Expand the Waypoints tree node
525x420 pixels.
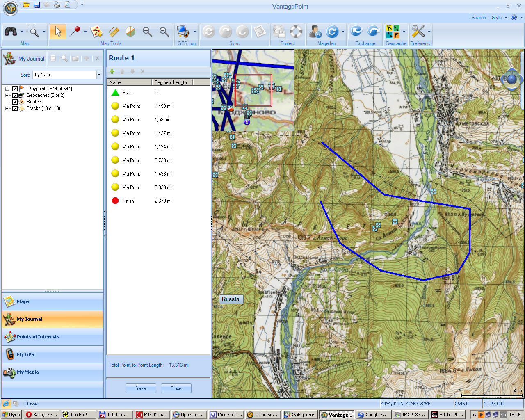(7, 89)
